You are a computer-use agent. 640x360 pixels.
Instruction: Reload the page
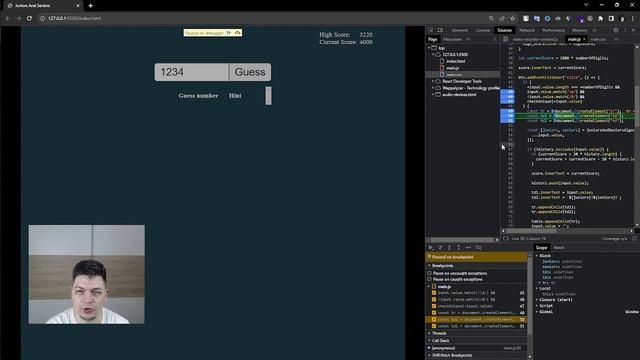coord(29,18)
